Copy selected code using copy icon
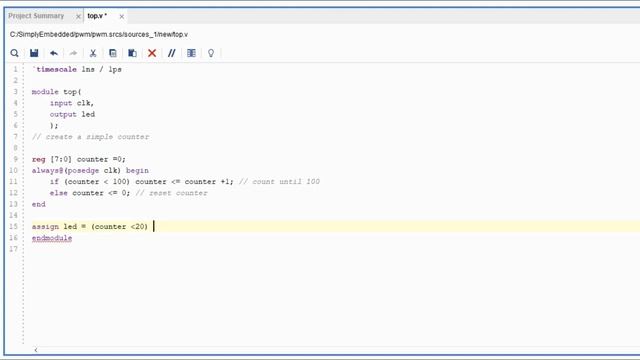The height and width of the screenshot is (360, 640). click(113, 53)
